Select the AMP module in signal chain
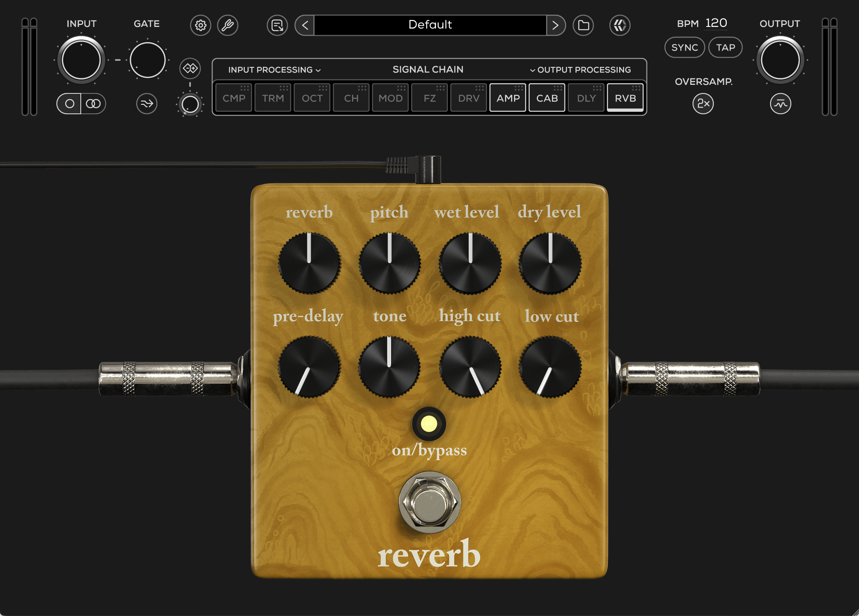 coord(508,98)
